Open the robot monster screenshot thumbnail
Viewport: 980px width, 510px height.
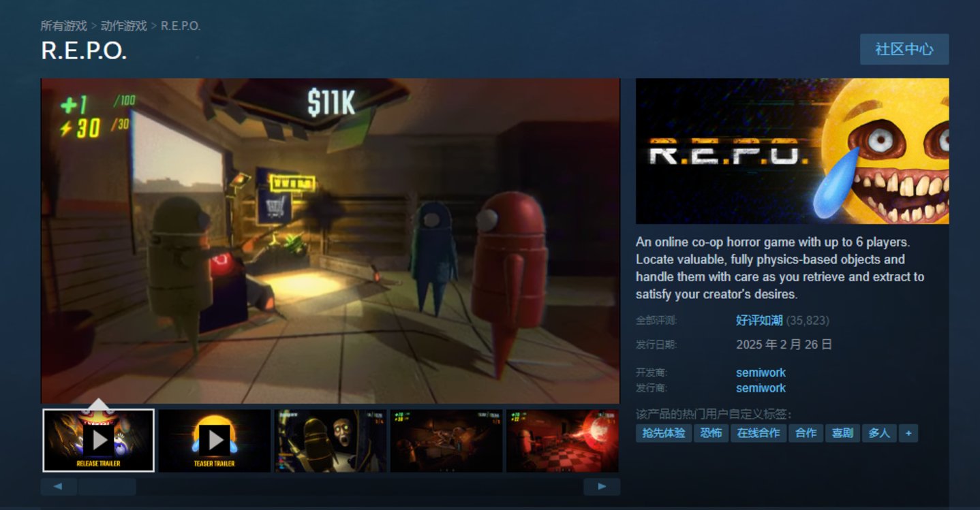[331, 441]
